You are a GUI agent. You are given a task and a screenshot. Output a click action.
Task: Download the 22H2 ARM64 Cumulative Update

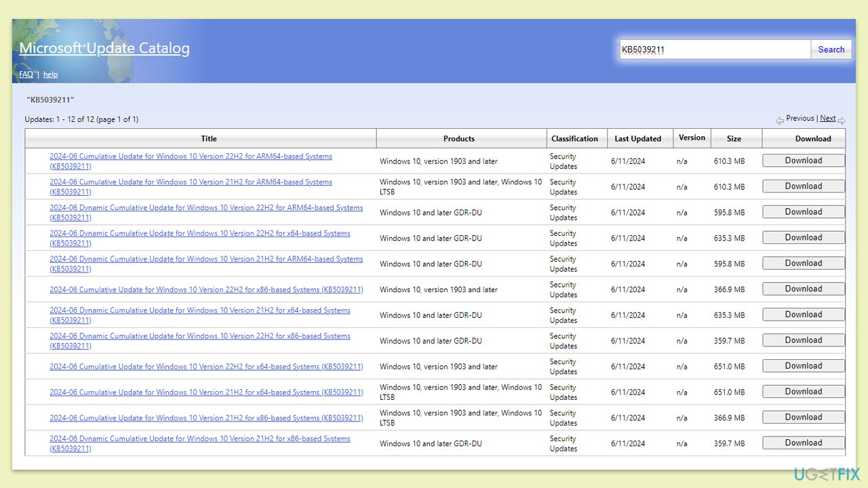pos(804,161)
